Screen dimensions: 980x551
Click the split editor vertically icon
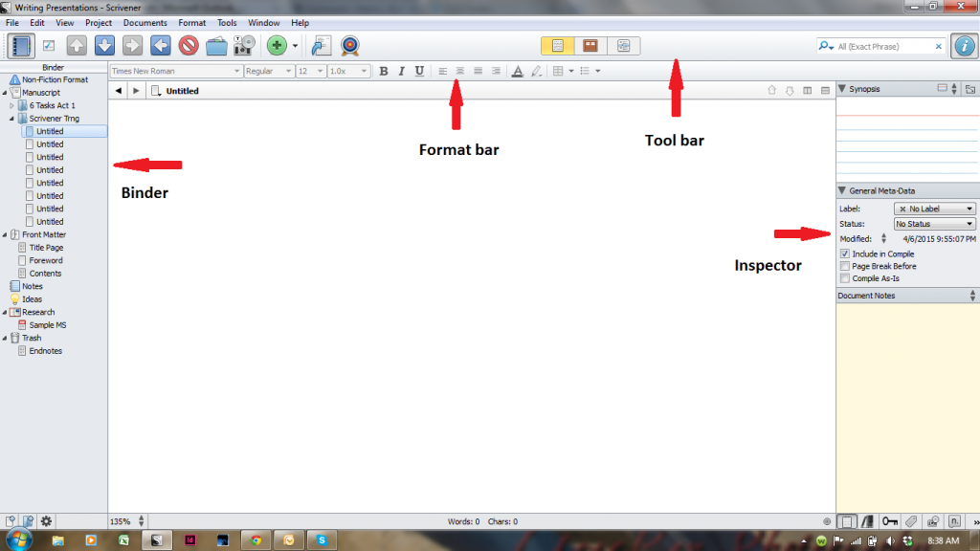pos(808,91)
